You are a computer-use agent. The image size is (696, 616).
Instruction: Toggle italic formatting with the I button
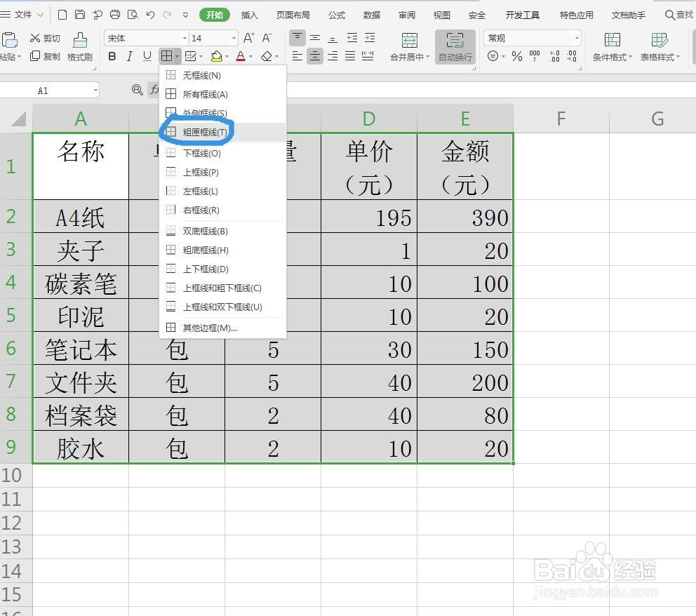point(128,56)
